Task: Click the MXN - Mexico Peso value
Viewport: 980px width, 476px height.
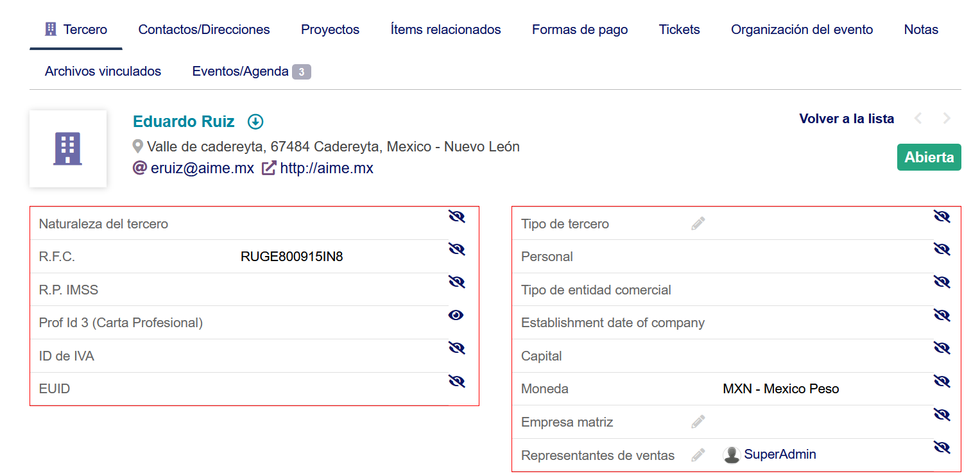Action: [x=781, y=389]
